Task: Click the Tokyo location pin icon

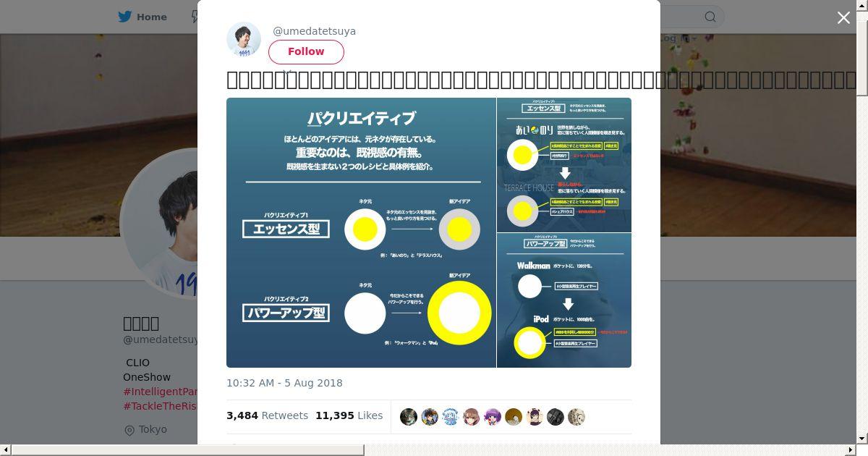Action: point(129,431)
